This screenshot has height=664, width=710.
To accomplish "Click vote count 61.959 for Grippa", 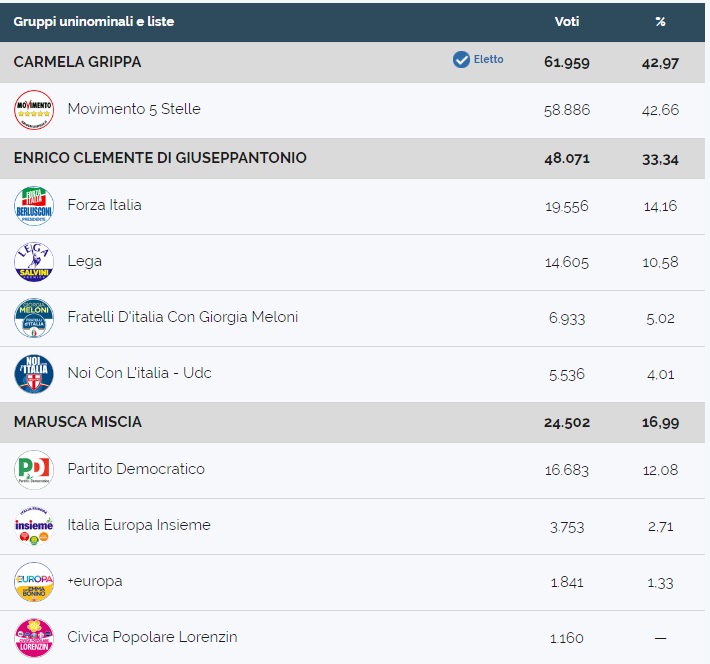I will (567, 63).
